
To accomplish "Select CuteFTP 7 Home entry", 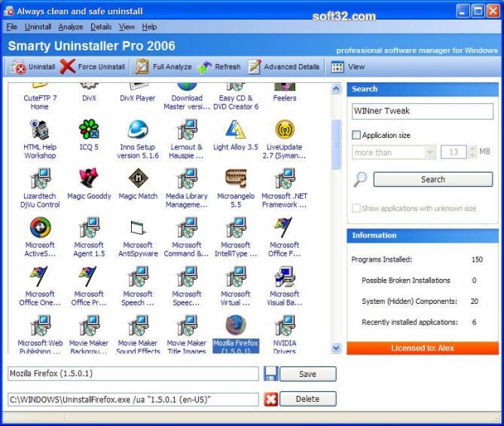I will click(x=40, y=97).
